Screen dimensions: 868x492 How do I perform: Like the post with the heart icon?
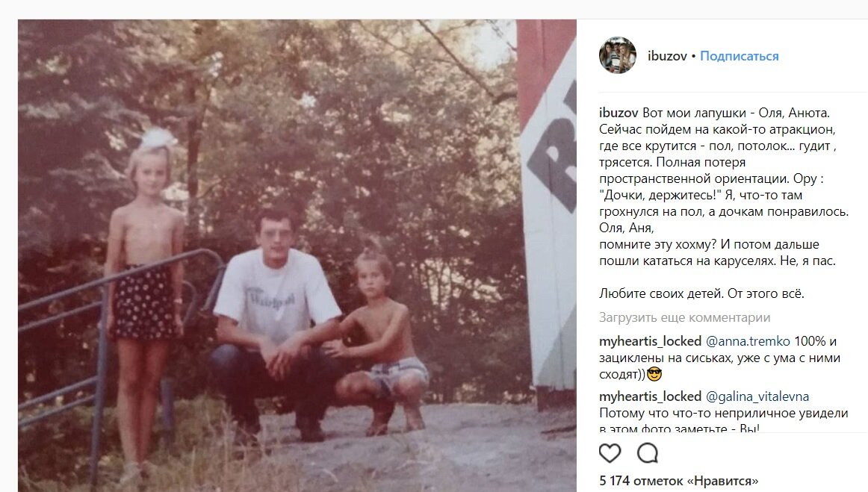(x=610, y=453)
